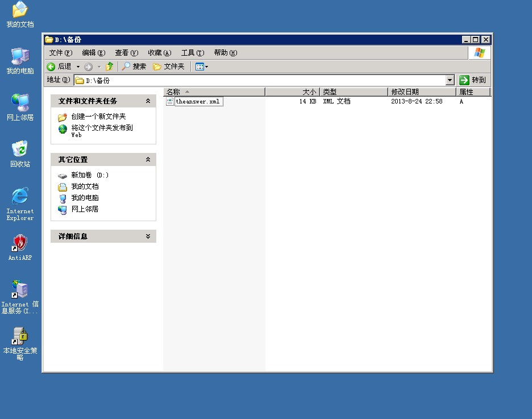Open the 后退 history dropdown arrow
Image resolution: width=532 pixels, height=419 pixels.
point(78,67)
